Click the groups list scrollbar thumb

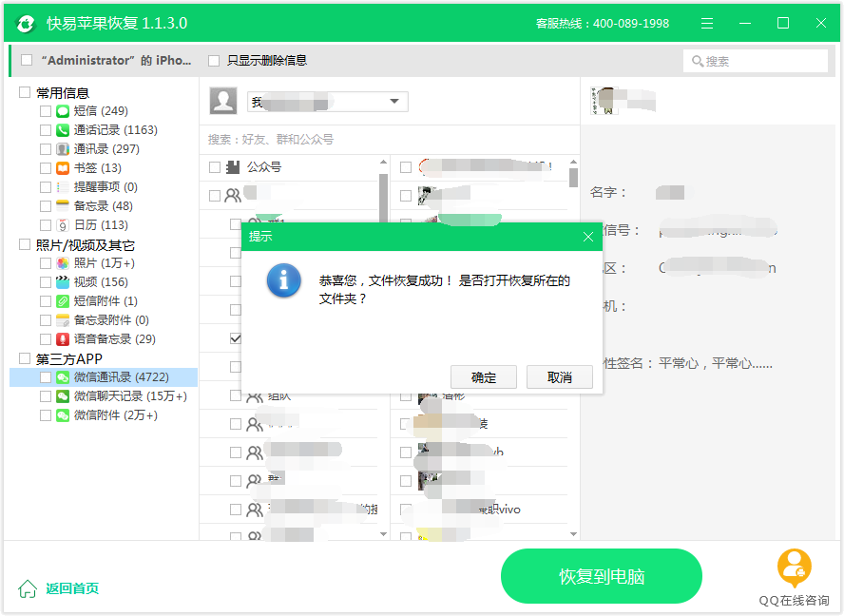pyautogui.click(x=384, y=198)
